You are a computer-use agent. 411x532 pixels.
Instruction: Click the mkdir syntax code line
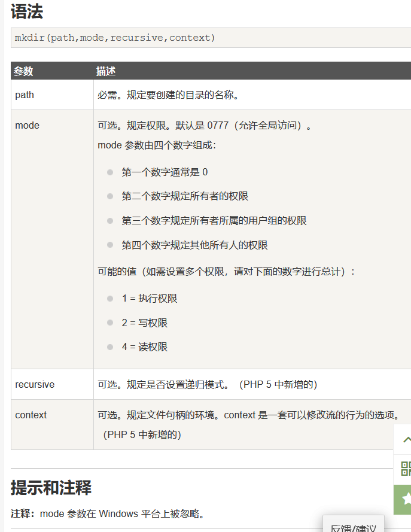[115, 38]
